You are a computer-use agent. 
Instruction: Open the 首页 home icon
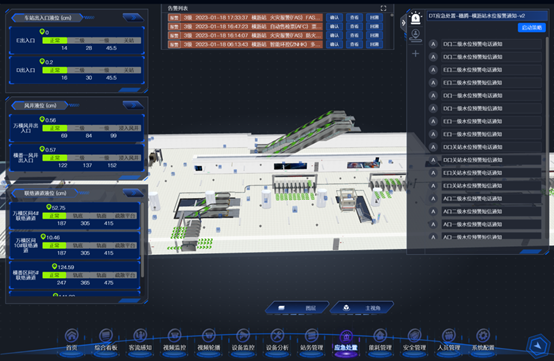pos(72,336)
